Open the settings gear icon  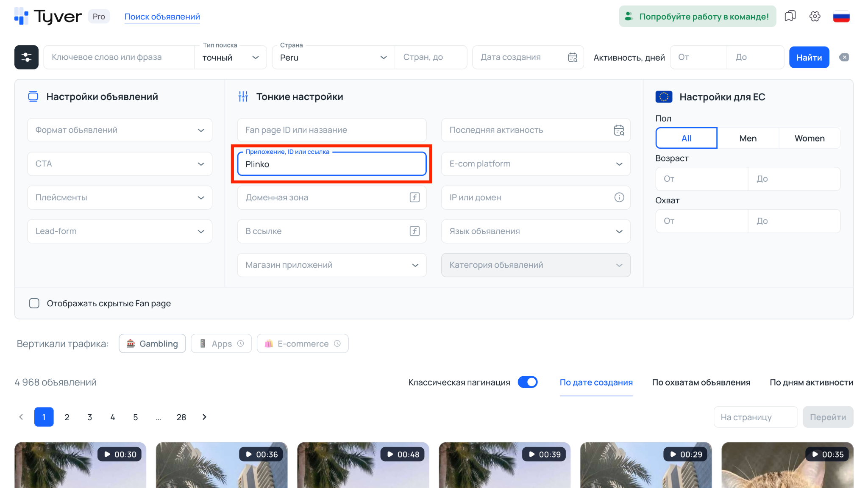click(x=815, y=16)
